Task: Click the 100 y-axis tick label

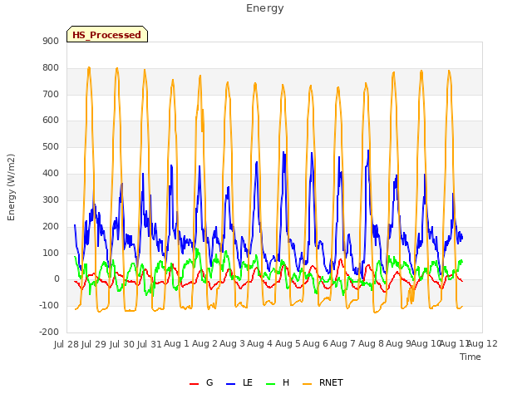Action: 51,253
